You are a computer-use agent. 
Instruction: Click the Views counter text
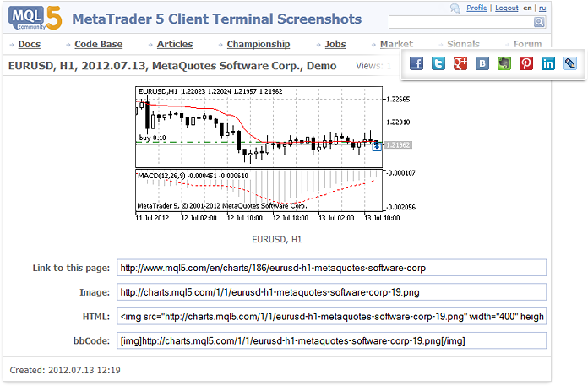click(x=373, y=66)
